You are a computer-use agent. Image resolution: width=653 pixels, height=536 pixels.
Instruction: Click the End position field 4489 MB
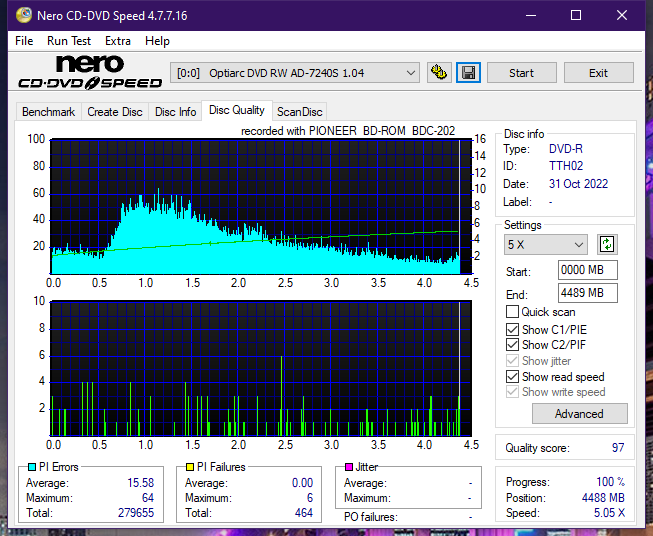(587, 293)
